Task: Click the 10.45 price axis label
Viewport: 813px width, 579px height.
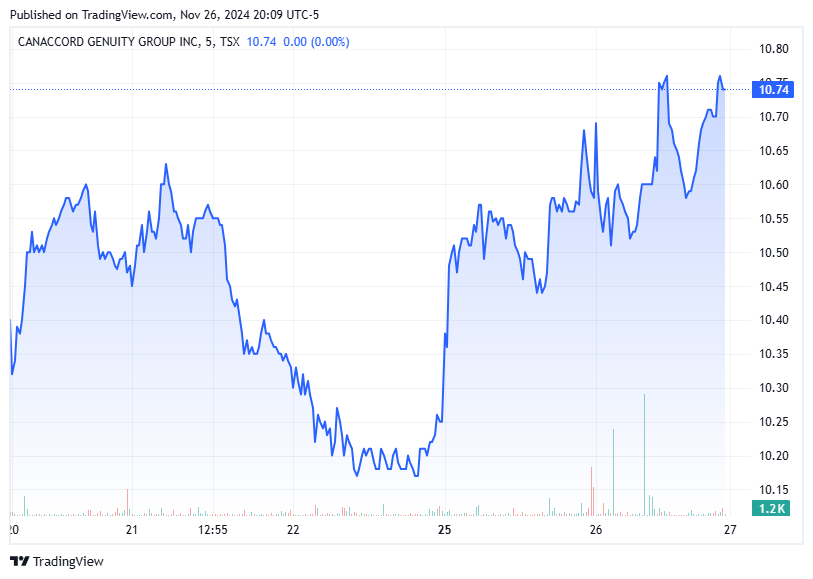Action: (x=773, y=287)
